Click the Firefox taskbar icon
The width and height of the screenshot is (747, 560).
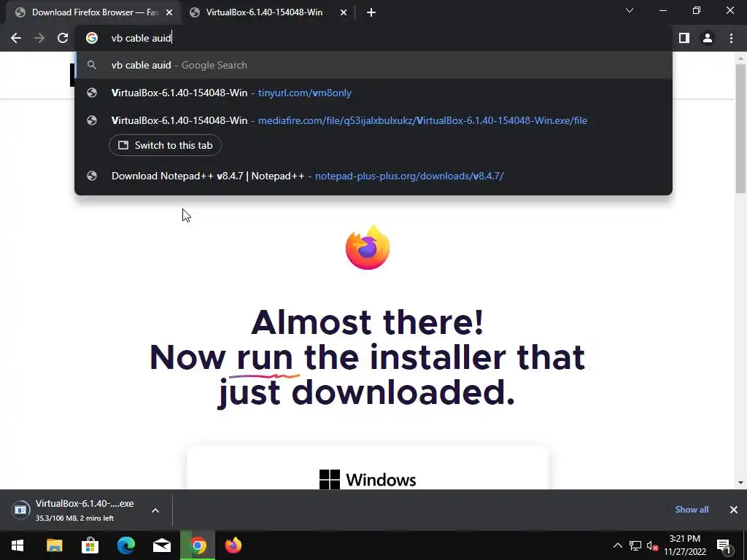pyautogui.click(x=233, y=545)
